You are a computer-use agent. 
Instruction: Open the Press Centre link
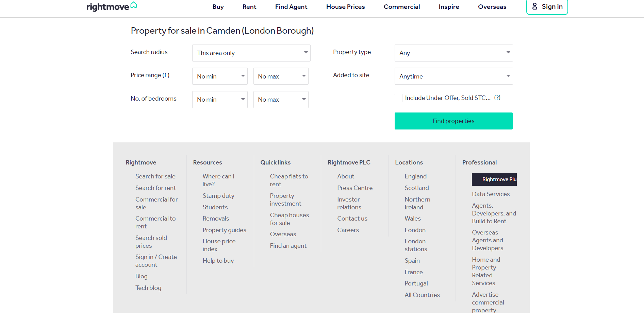355,188
